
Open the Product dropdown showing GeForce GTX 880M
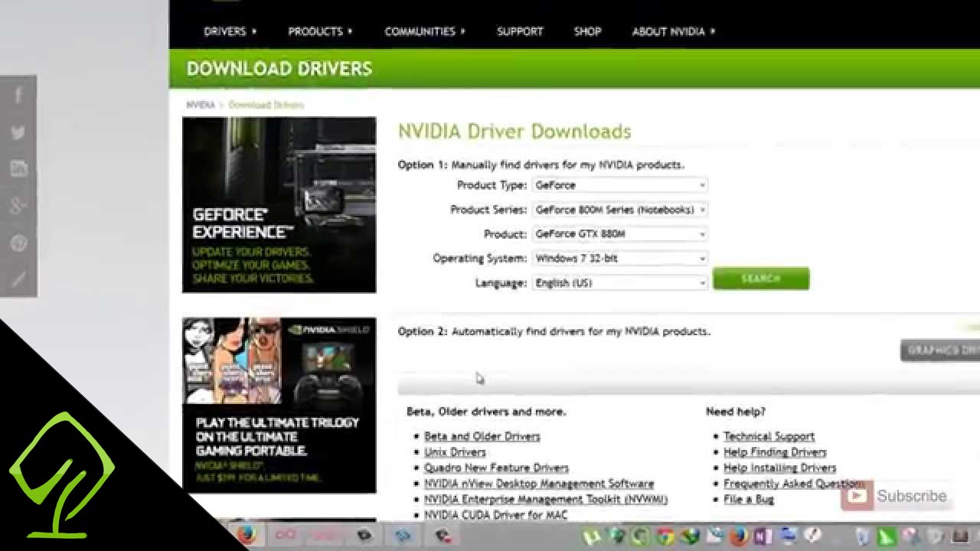tap(620, 234)
